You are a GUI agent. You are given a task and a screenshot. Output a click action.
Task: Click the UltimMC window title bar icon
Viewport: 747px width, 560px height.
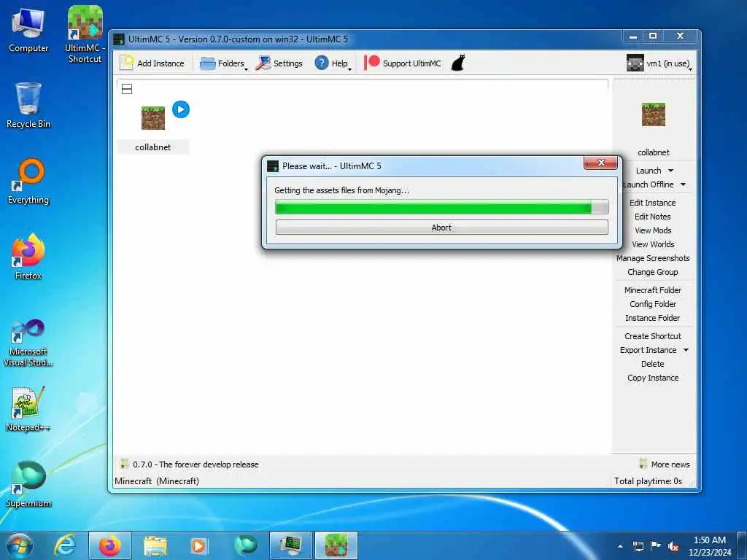click(119, 39)
